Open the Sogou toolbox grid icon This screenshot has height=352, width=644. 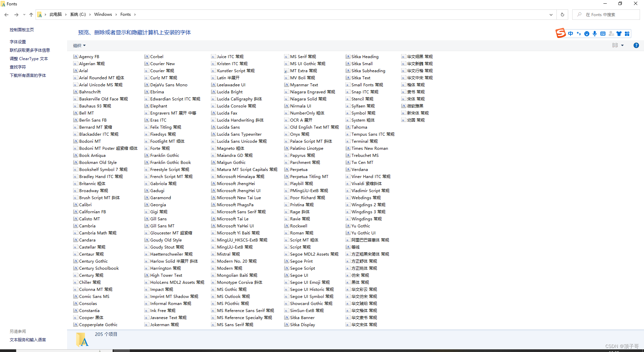pos(627,34)
